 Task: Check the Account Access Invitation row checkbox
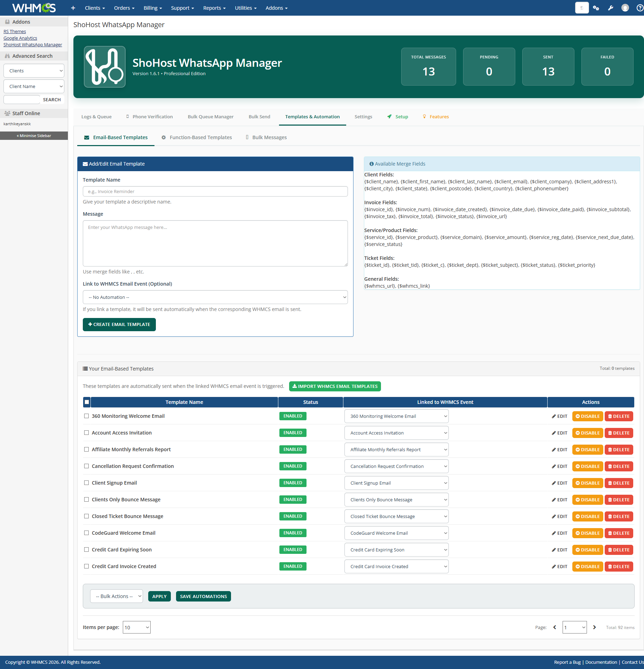click(x=86, y=432)
